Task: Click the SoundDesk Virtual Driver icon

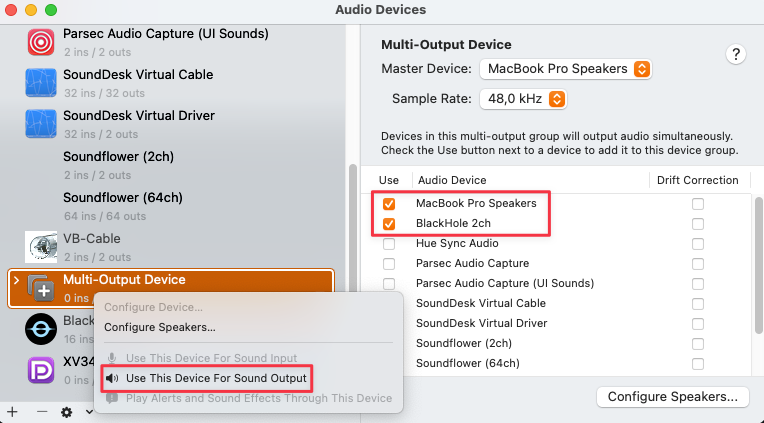Action: pyautogui.click(x=41, y=124)
